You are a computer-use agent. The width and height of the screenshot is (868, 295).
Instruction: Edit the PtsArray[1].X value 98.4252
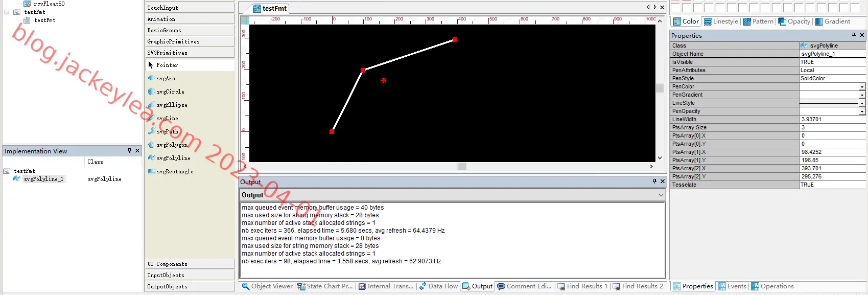click(832, 152)
